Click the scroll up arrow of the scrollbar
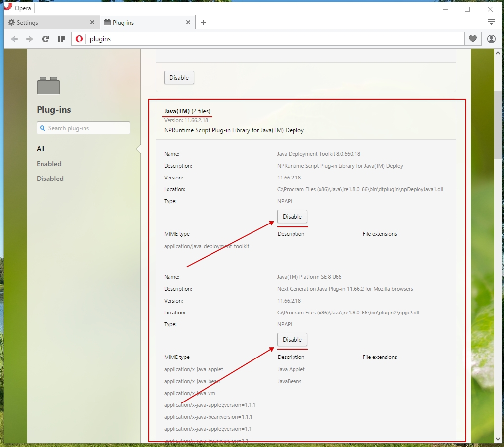The image size is (504, 447). click(498, 53)
